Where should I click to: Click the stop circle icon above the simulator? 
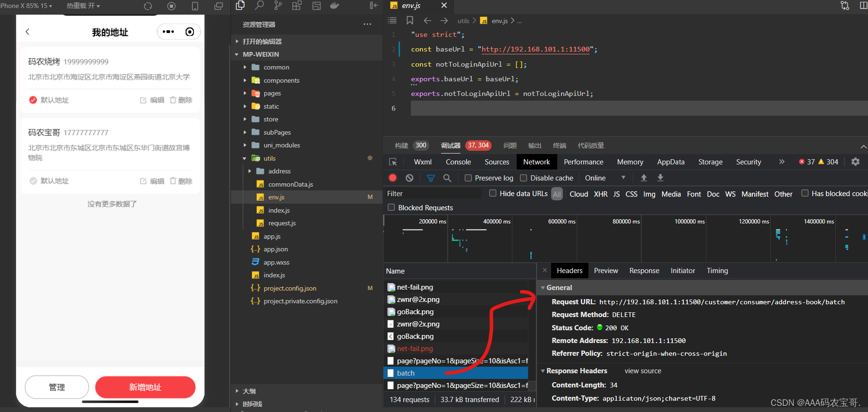(171, 6)
